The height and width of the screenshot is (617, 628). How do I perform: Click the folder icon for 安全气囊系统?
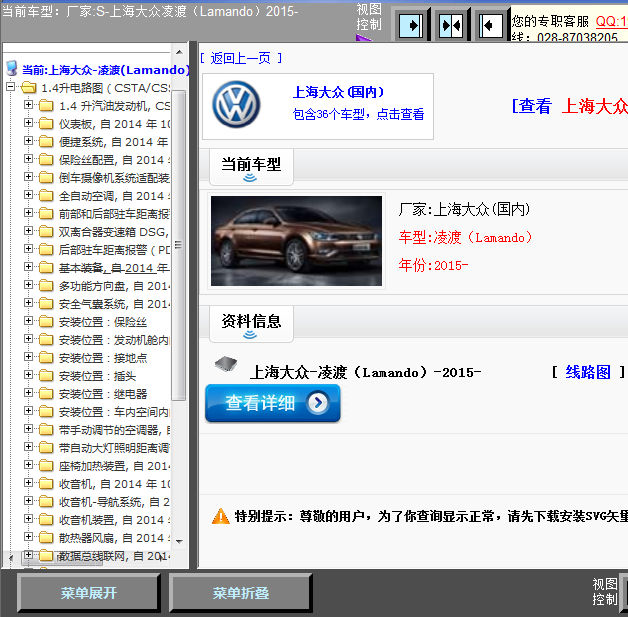[x=46, y=304]
